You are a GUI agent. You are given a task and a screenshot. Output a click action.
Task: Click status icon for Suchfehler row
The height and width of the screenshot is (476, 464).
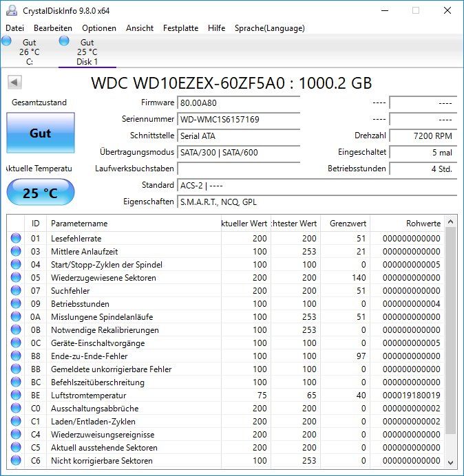point(16,290)
